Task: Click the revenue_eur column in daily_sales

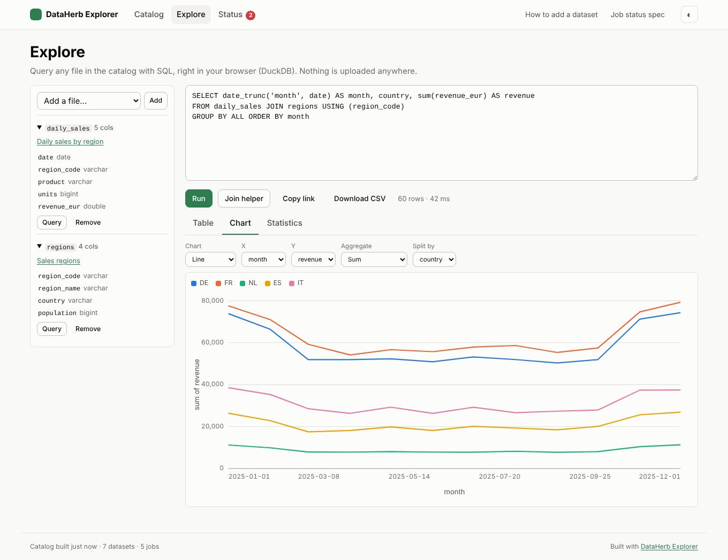Action: (72, 206)
